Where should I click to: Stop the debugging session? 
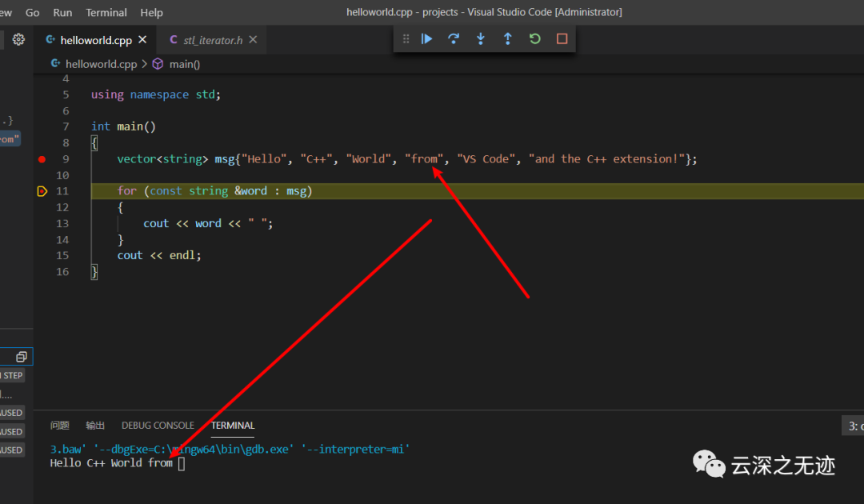coord(562,39)
